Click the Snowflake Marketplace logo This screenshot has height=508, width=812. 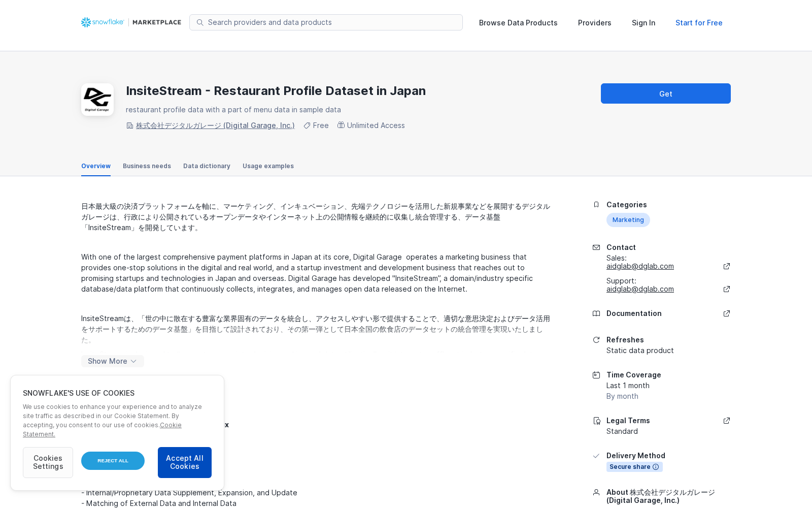[131, 22]
